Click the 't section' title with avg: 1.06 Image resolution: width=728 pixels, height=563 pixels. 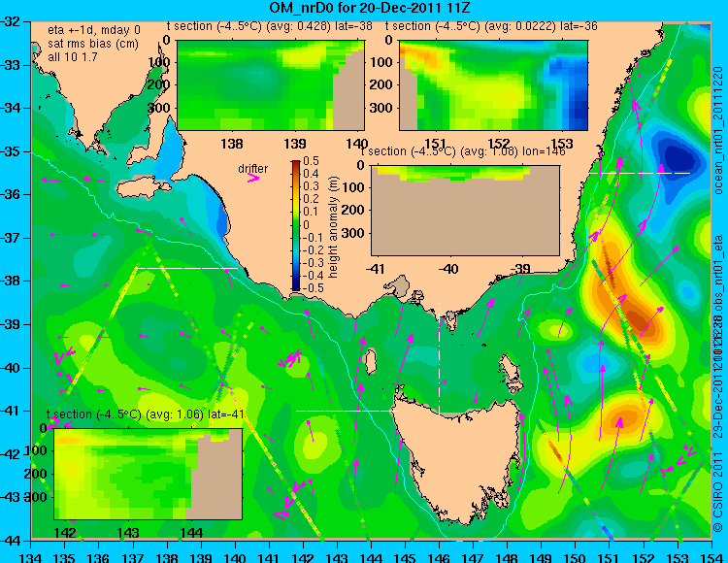pos(146,414)
